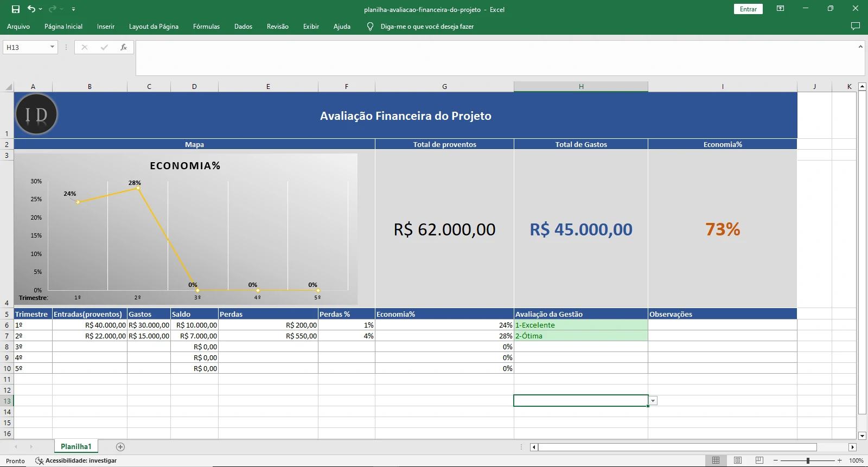Select the Avaliação da Gestão header cell
868x467 pixels.
pyautogui.click(x=581, y=314)
